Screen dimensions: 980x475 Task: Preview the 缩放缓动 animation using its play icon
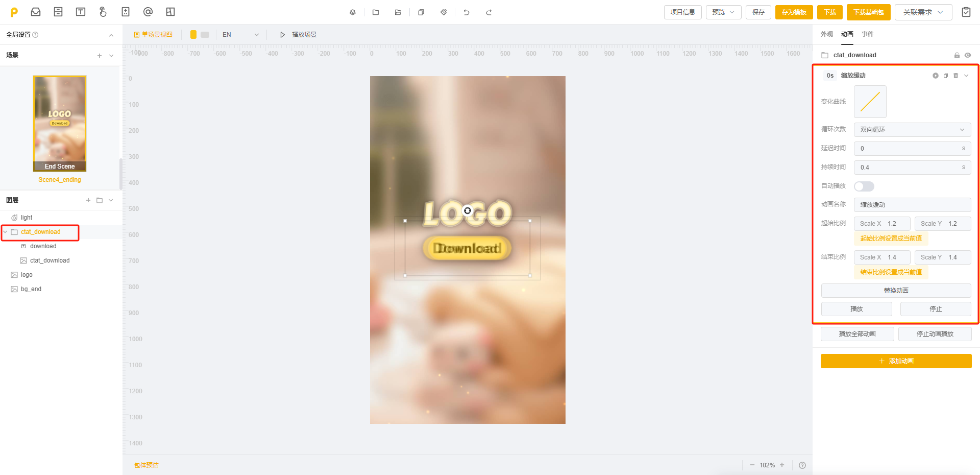[x=936, y=76]
